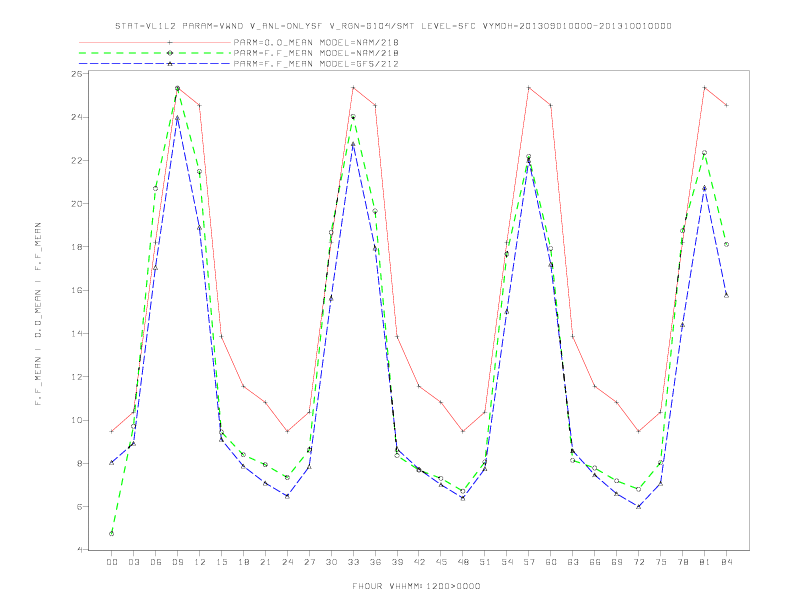Click x-axis forecast hour label 75
Viewport: 792px width, 612px height.
[661, 562]
